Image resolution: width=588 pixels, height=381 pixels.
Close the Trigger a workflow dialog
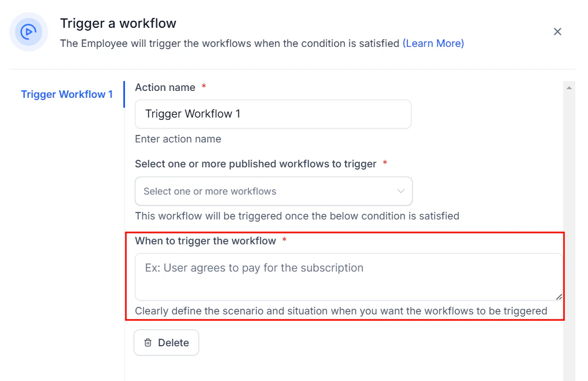pyautogui.click(x=557, y=32)
